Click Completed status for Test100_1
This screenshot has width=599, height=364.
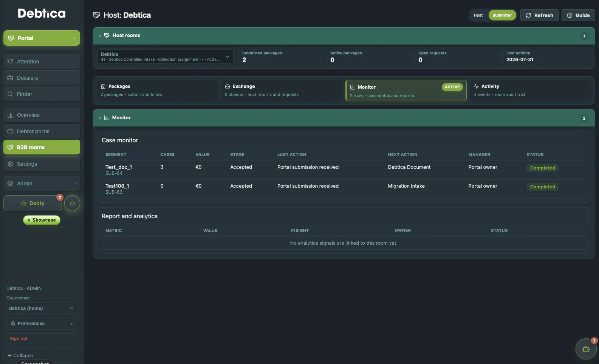pyautogui.click(x=542, y=187)
